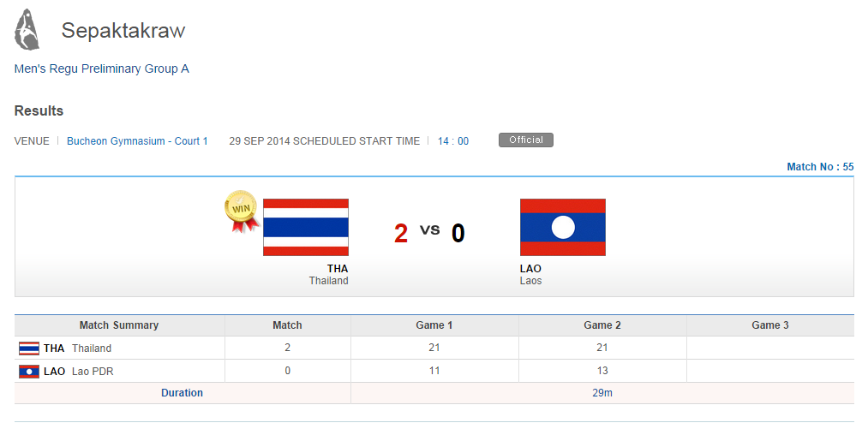Image resolution: width=868 pixels, height=423 pixels.
Task: Click the gold WIN medal badge
Action: (241, 210)
